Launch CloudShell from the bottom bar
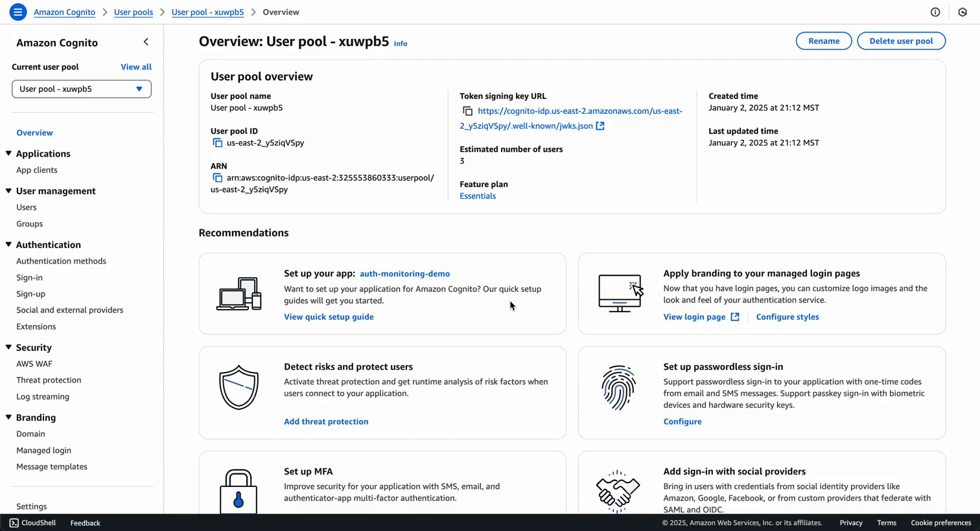Image resolution: width=980 pixels, height=531 pixels. 31,523
